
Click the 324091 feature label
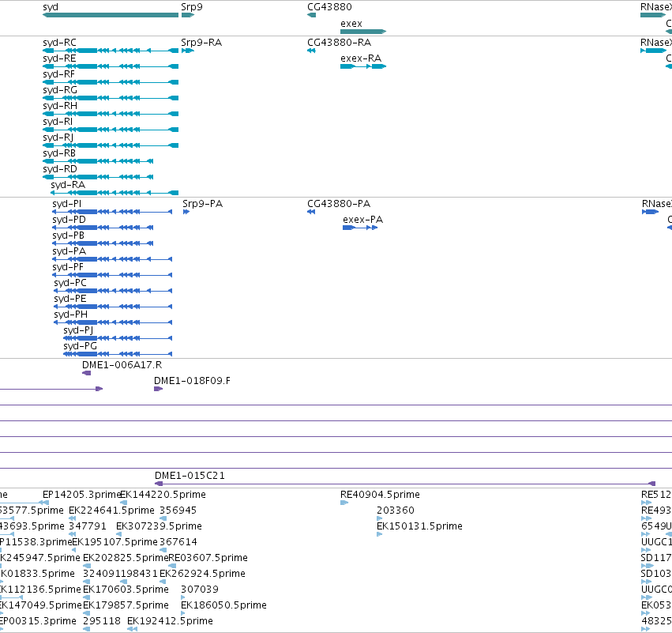pyautogui.click(x=102, y=574)
